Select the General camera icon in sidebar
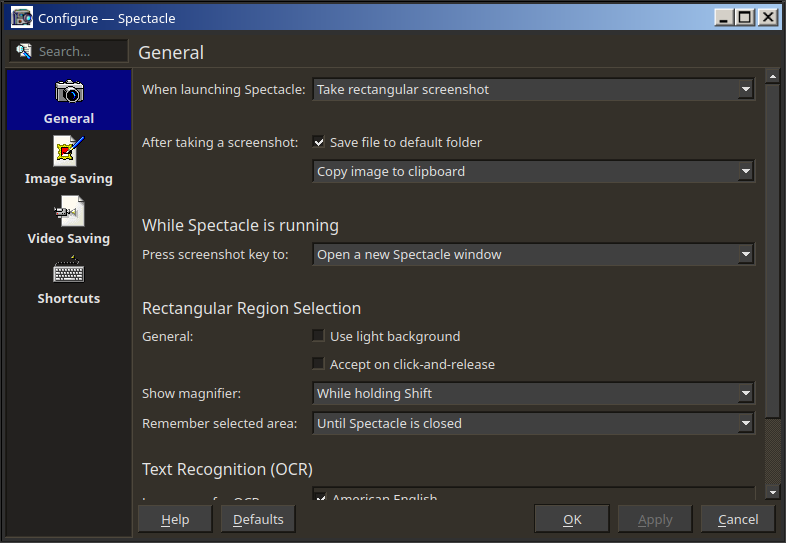This screenshot has height=543, width=786. pyautogui.click(x=69, y=91)
